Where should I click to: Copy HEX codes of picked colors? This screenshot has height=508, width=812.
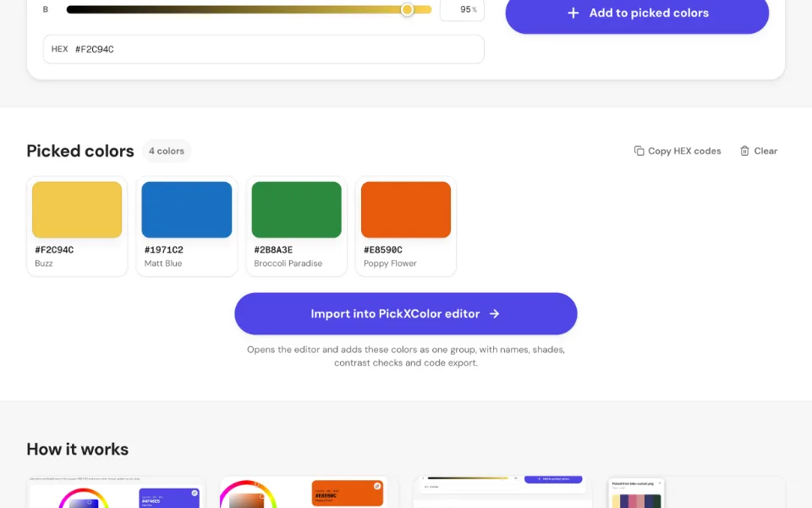[x=678, y=151]
